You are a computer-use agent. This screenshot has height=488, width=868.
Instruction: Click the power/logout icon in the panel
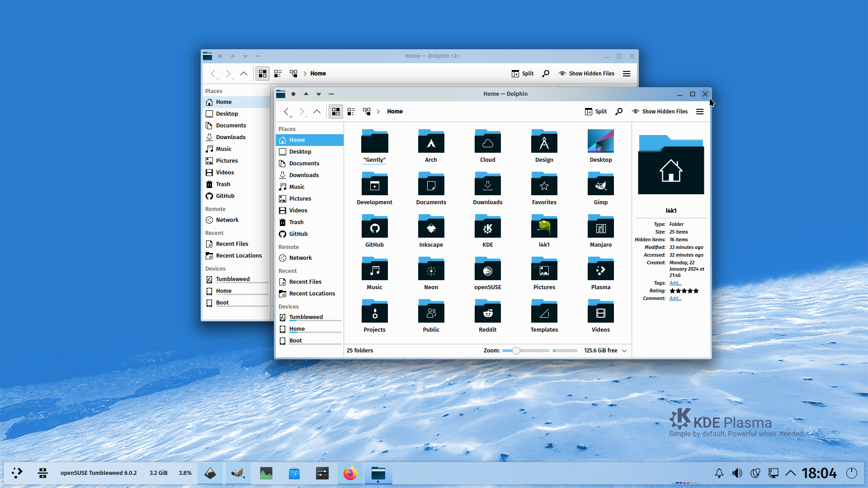(852, 473)
